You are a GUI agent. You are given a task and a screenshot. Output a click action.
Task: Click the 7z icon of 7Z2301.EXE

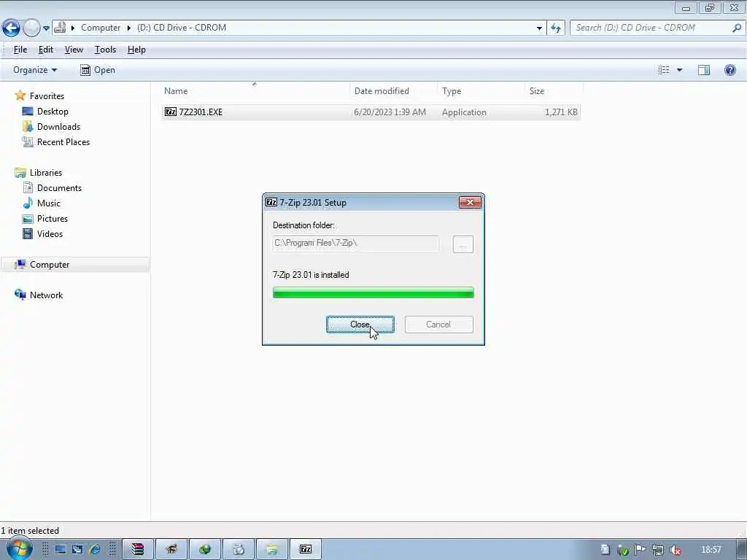coord(171,112)
